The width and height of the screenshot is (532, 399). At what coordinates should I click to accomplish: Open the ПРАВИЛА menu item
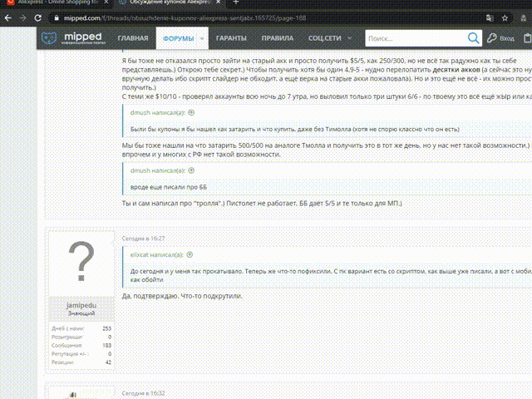click(x=277, y=38)
